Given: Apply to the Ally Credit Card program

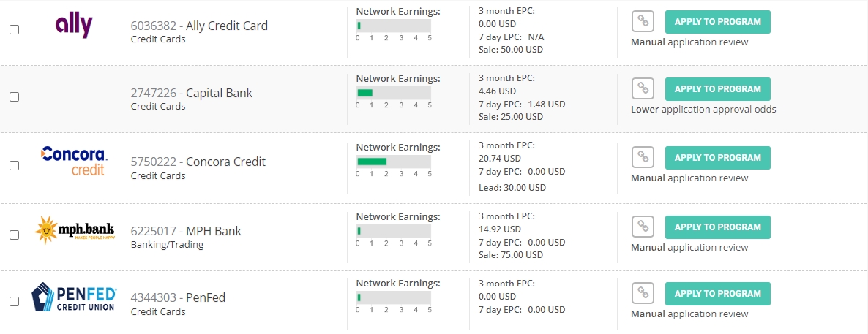Looking at the screenshot, I should 717,22.
